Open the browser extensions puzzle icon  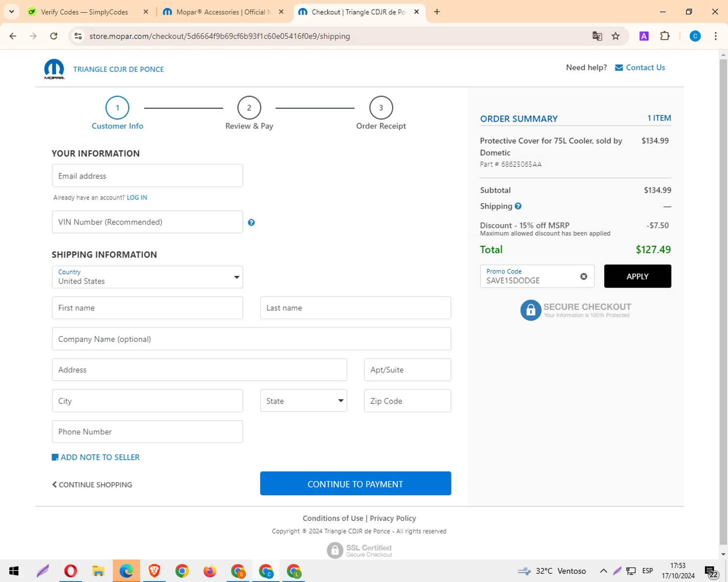[665, 36]
